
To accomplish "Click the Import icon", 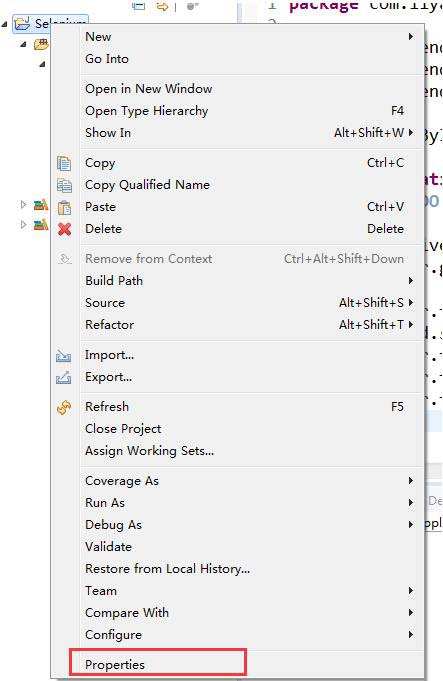I will tap(63, 356).
